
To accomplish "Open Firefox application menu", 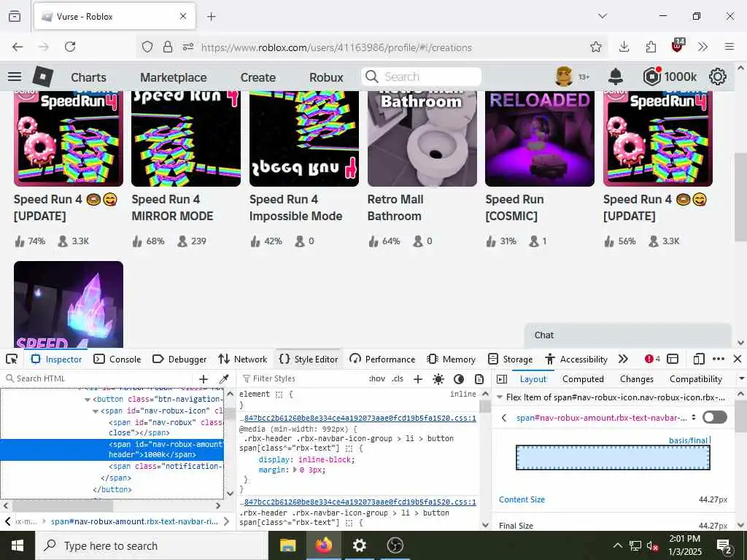I will 729,47.
